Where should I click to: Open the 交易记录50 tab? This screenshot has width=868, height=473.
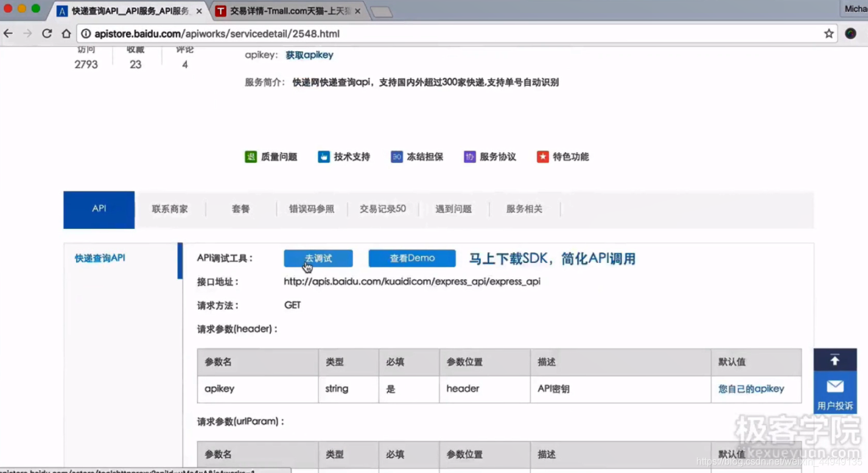point(382,209)
